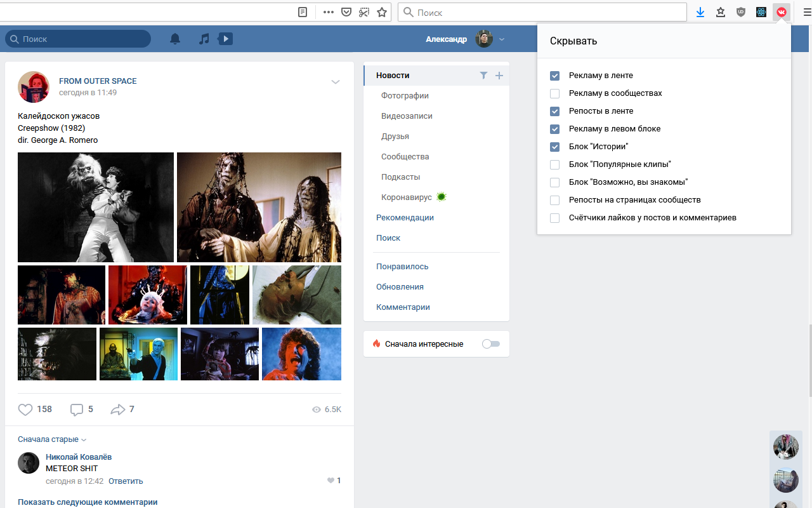This screenshot has width=812, height=508.
Task: Click "Показать следующие комментарии"
Action: coord(88,502)
